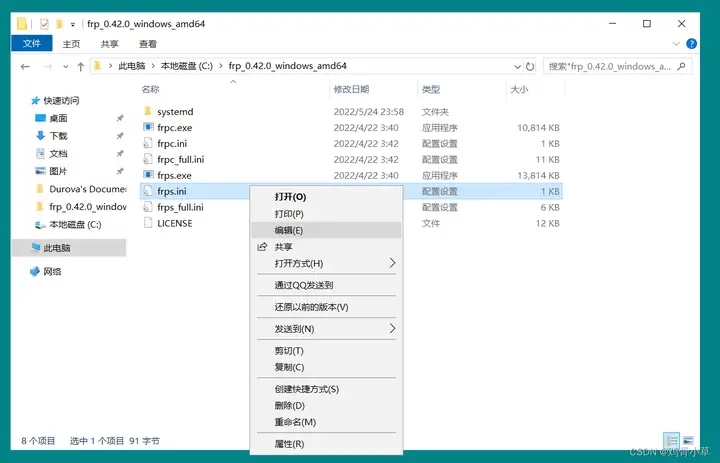The height and width of the screenshot is (463, 720).
Task: Switch to the 共享 ribbon tab
Action: click(x=109, y=44)
